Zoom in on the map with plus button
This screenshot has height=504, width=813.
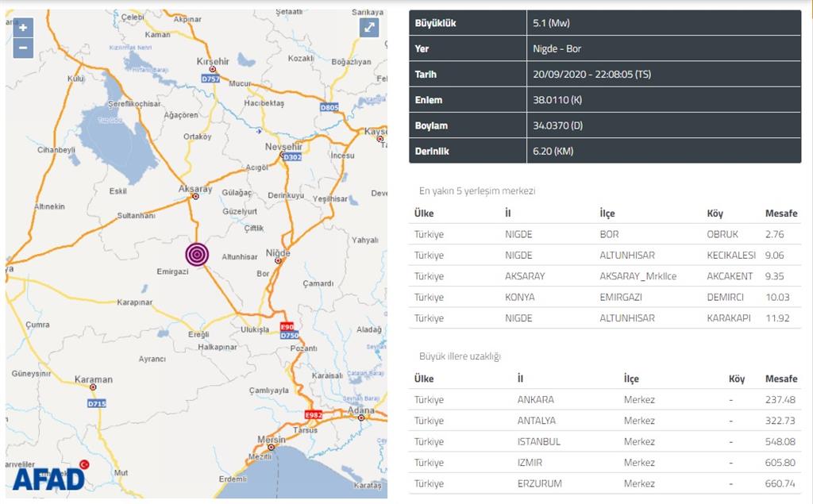tap(23, 28)
